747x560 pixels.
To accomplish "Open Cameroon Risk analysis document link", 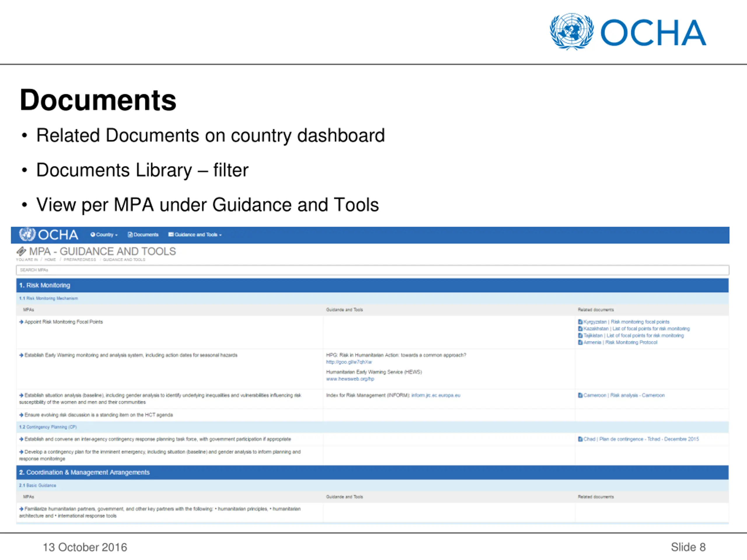I will click(624, 395).
